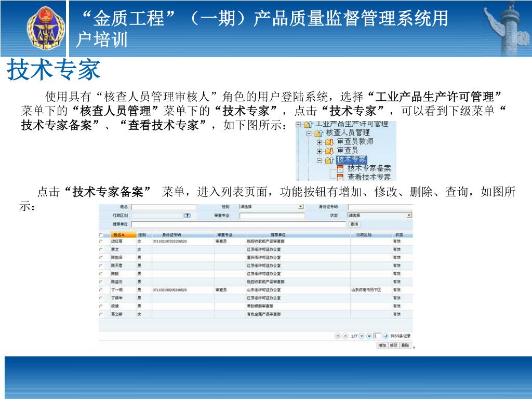The height and width of the screenshot is (399, 532).
Task: Open the 性别 dropdown
Action: pyautogui.click(x=301, y=207)
